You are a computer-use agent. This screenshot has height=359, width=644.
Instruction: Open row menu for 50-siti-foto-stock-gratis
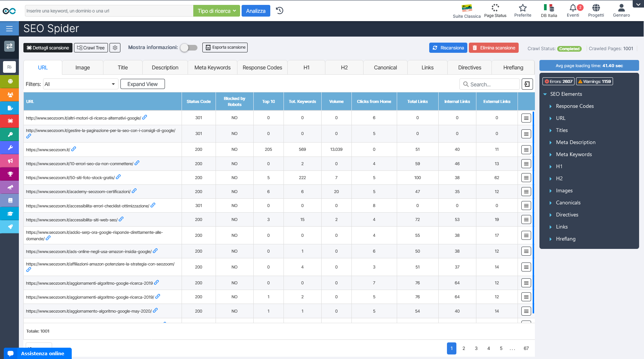tap(526, 178)
